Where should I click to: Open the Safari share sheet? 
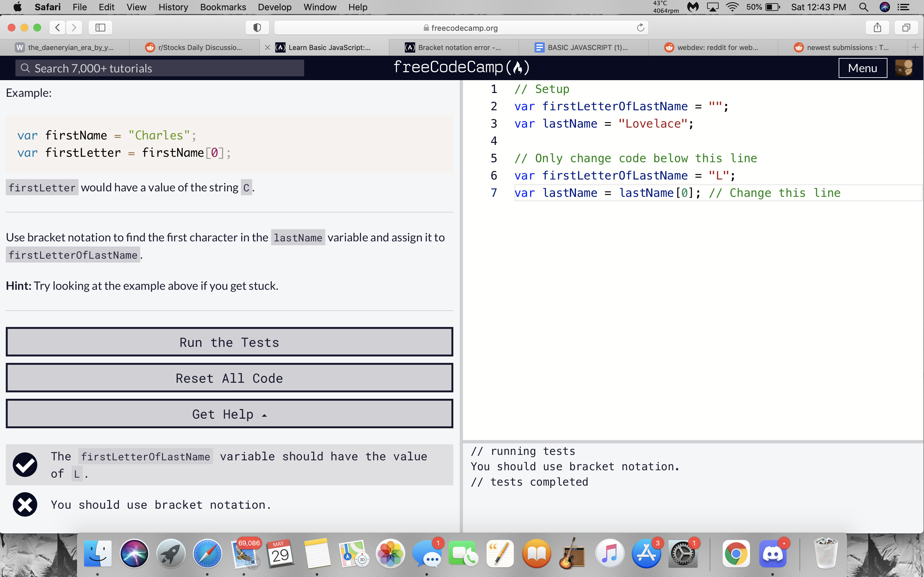[x=877, y=28]
